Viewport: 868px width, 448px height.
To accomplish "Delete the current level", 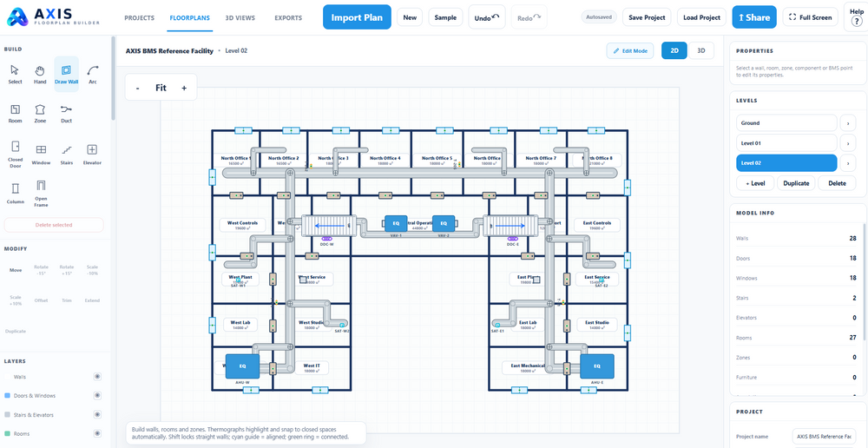I will click(x=837, y=182).
